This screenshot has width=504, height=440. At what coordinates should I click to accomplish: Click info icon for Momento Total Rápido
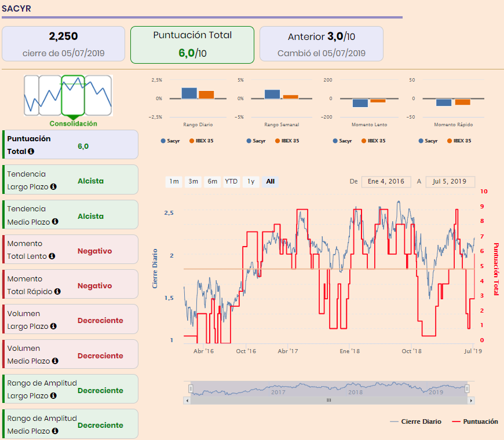57,291
